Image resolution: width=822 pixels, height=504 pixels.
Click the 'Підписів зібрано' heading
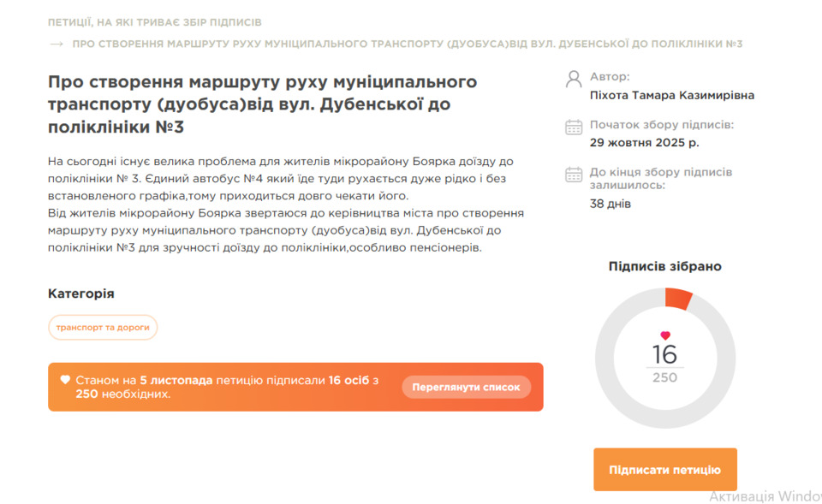664,266
